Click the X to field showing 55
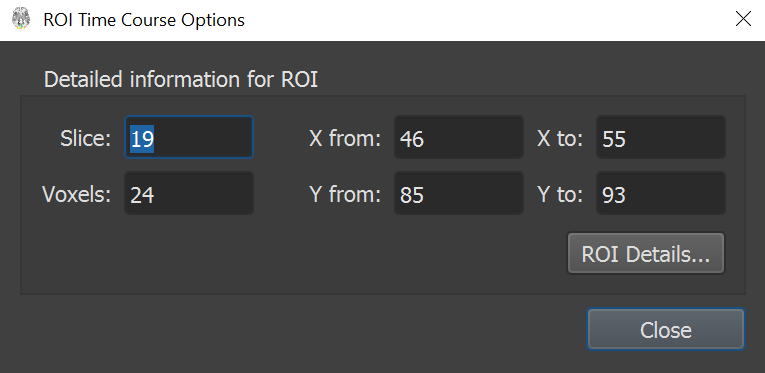The width and height of the screenshot is (765, 373). tap(661, 138)
